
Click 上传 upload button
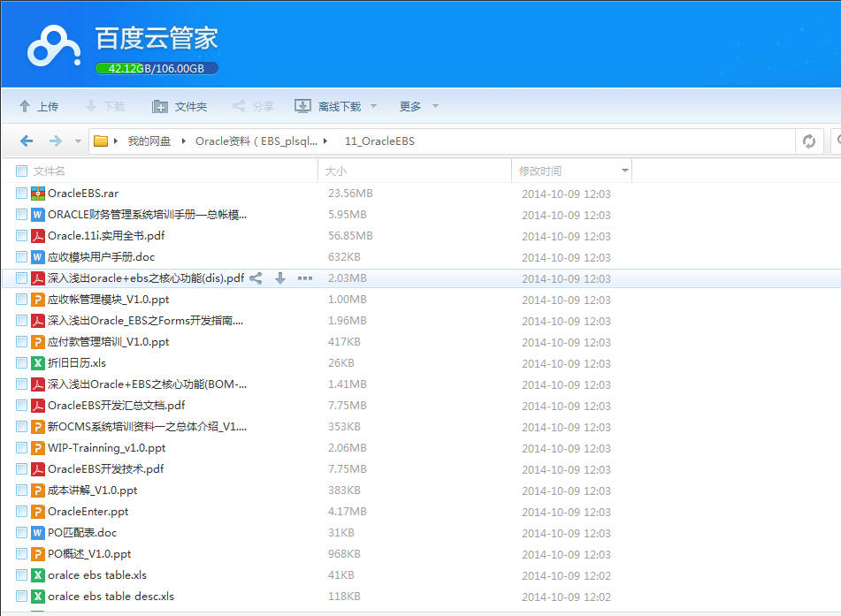coord(39,106)
